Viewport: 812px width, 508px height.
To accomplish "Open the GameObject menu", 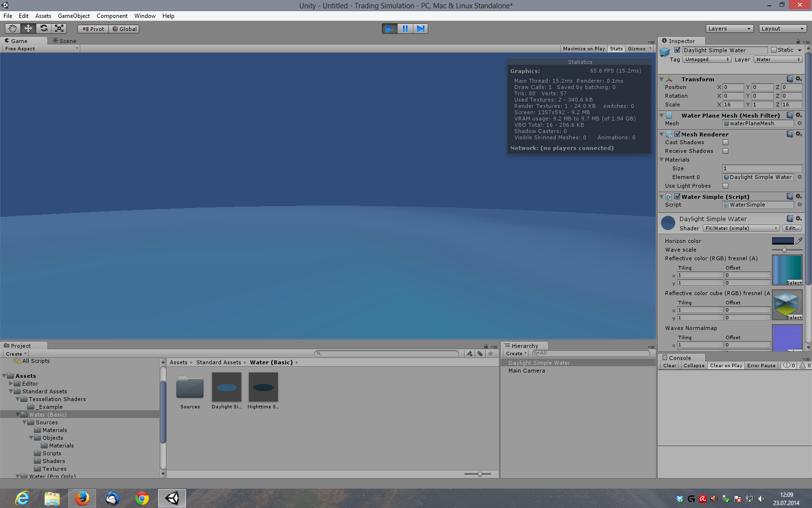I will tap(73, 15).
